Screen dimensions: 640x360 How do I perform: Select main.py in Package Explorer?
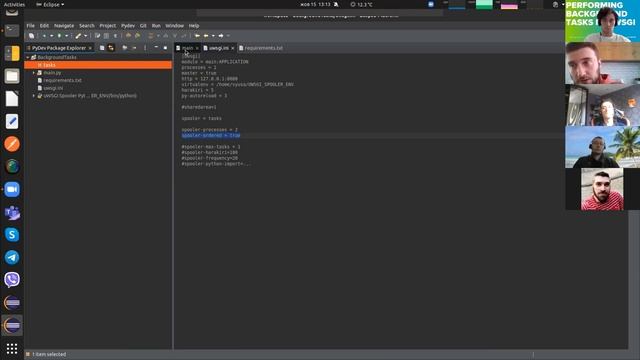(52, 73)
